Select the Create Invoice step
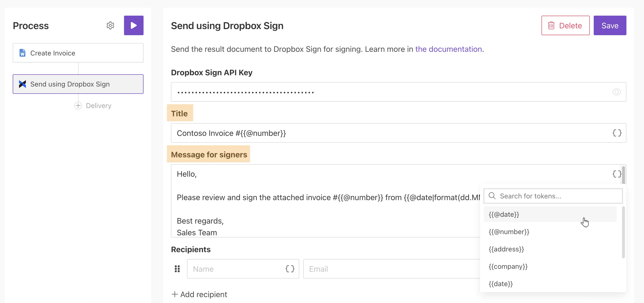644x303 pixels. pos(78,53)
